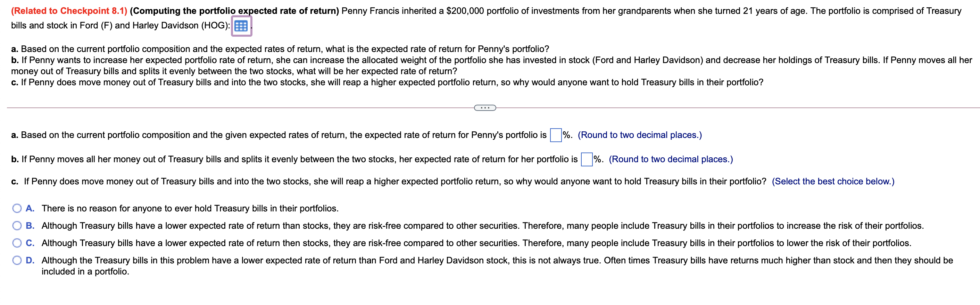Select radio button for choice A
Viewport: 980px width, 305px height.
(17, 208)
